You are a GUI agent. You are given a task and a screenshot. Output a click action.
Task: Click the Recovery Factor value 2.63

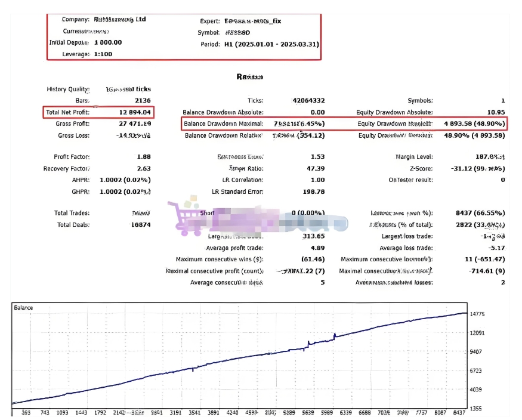pyautogui.click(x=144, y=168)
